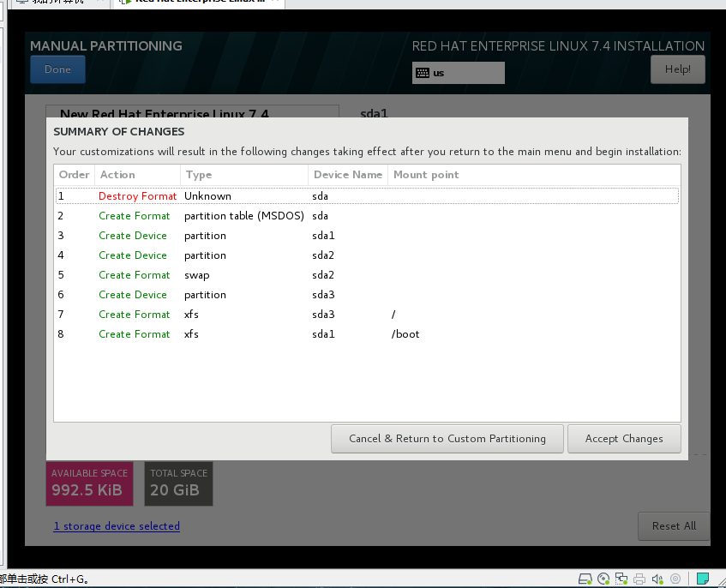Viewport: 726px width, 588px height.
Task: Select the swap type cell
Action: click(197, 275)
